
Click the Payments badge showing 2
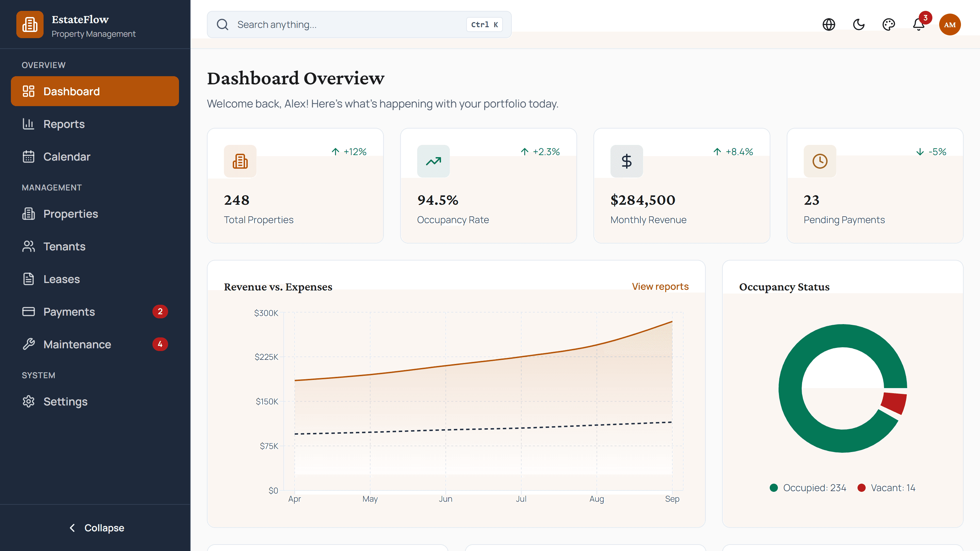tap(160, 312)
